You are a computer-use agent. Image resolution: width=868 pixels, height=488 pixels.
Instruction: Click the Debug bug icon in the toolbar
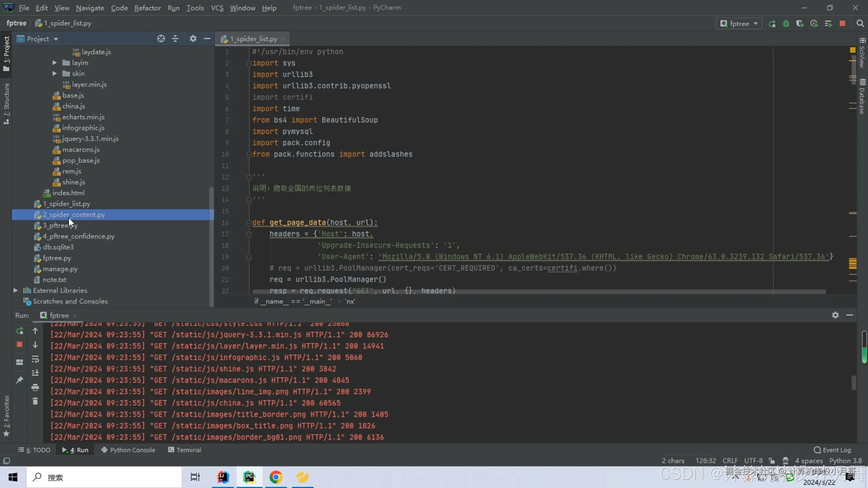point(786,24)
